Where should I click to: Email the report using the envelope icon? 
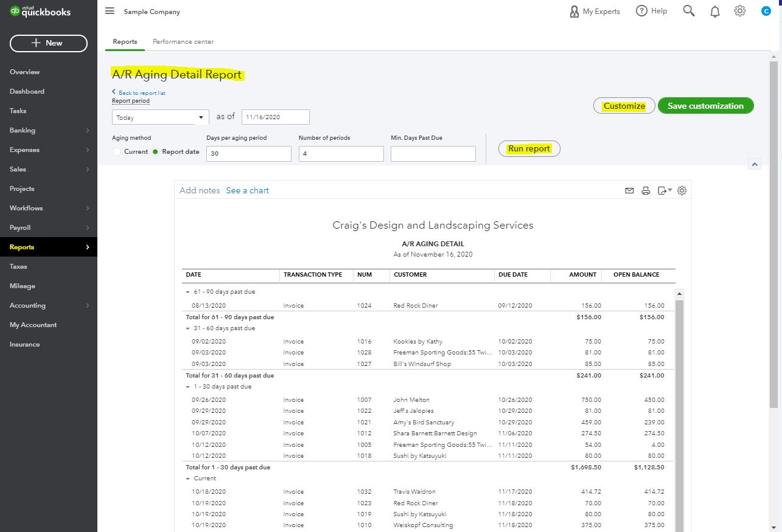[629, 190]
